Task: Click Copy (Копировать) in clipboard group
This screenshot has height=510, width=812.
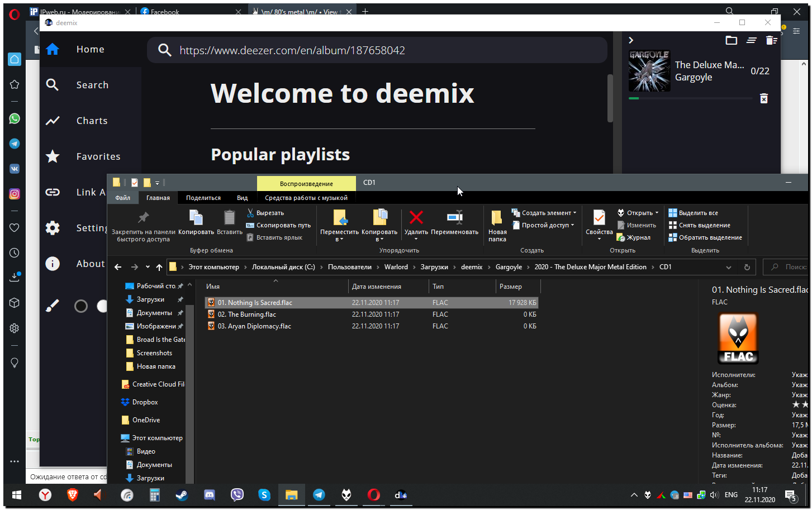Action: (196, 222)
